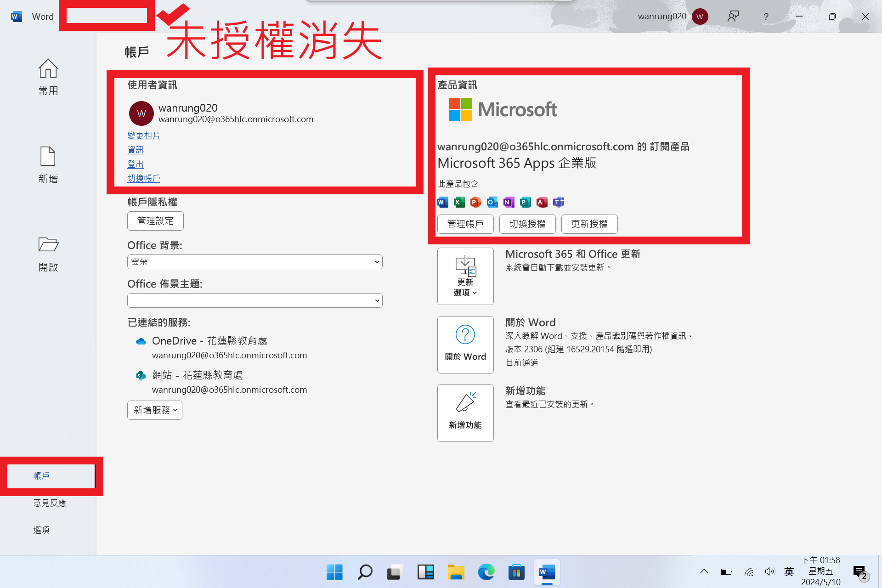This screenshot has width=882, height=588.
Task: Click the Home (常用) icon in sidebar
Action: click(x=48, y=69)
